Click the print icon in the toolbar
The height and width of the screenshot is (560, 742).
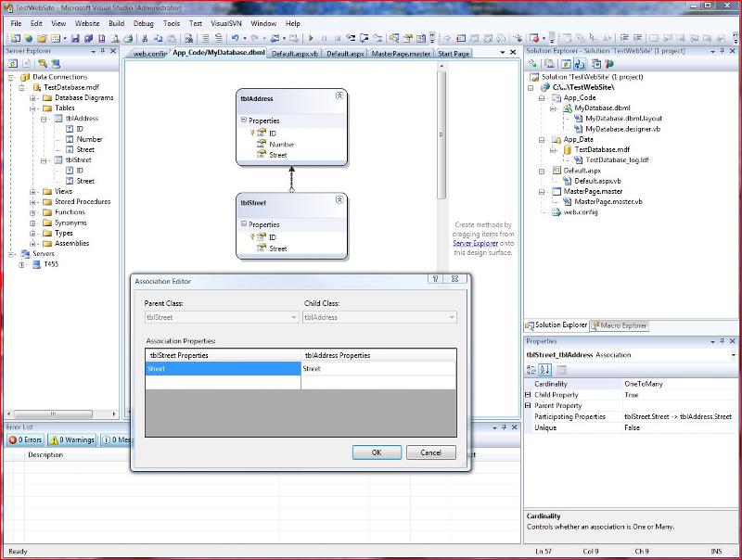[128, 38]
